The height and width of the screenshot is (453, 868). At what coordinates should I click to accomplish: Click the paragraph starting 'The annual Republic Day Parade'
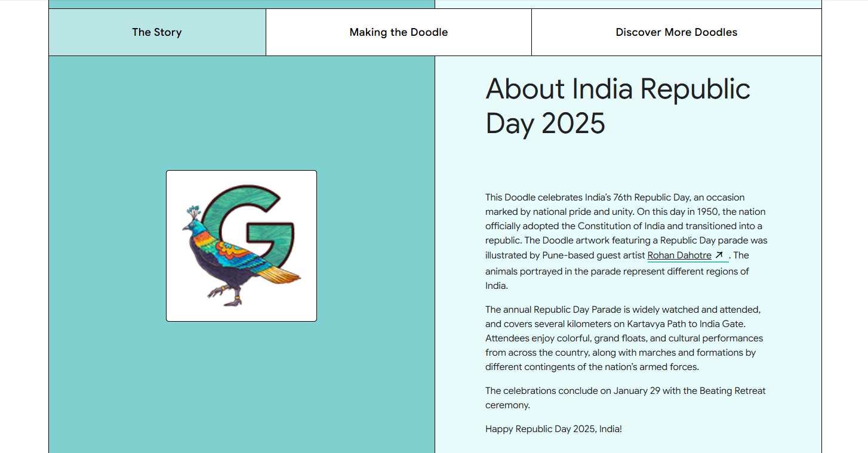(x=624, y=338)
